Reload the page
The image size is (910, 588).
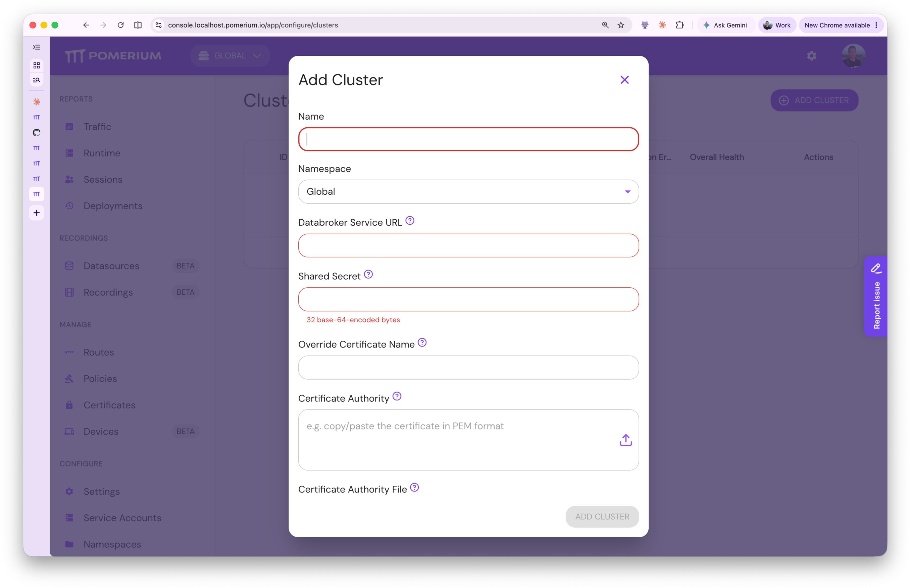pos(121,25)
